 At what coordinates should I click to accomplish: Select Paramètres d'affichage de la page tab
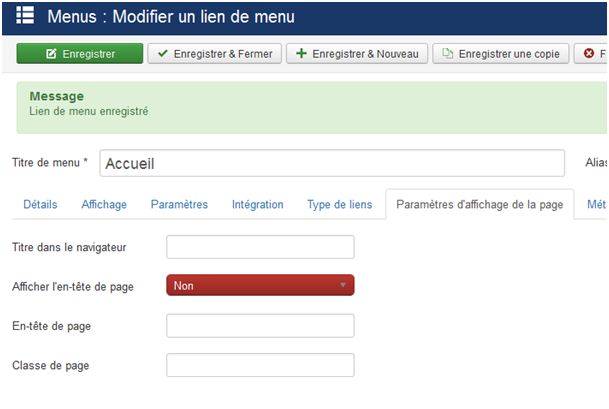click(480, 204)
